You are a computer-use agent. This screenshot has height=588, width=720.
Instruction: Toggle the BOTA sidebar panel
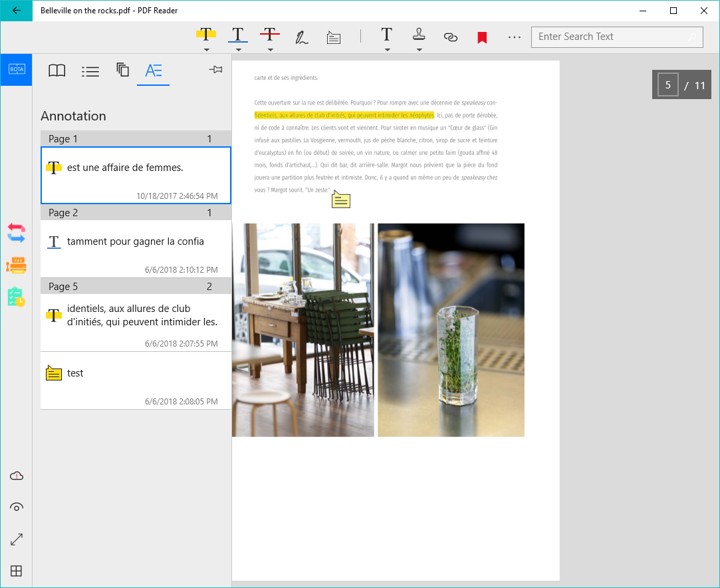(17, 69)
